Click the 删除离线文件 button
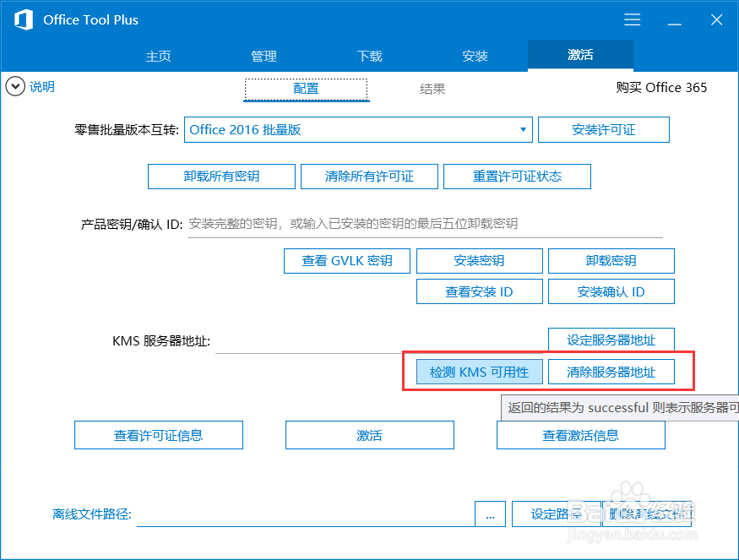This screenshot has width=739, height=560. point(647,514)
